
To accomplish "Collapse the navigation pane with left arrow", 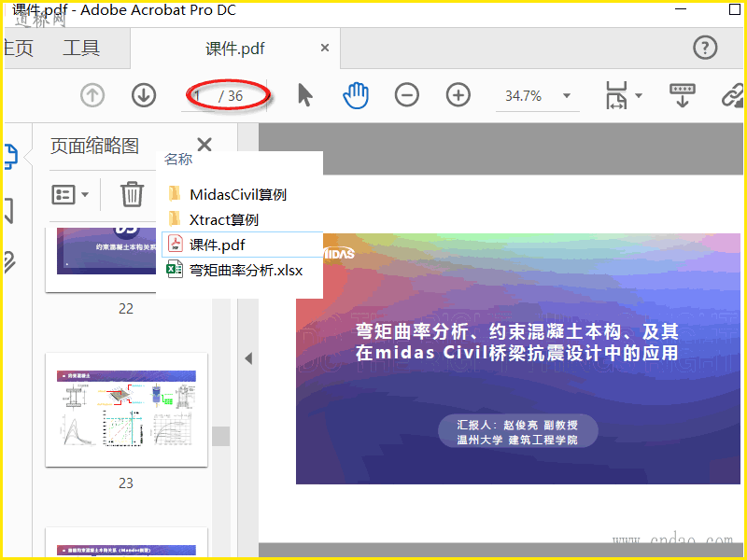I will [x=248, y=358].
